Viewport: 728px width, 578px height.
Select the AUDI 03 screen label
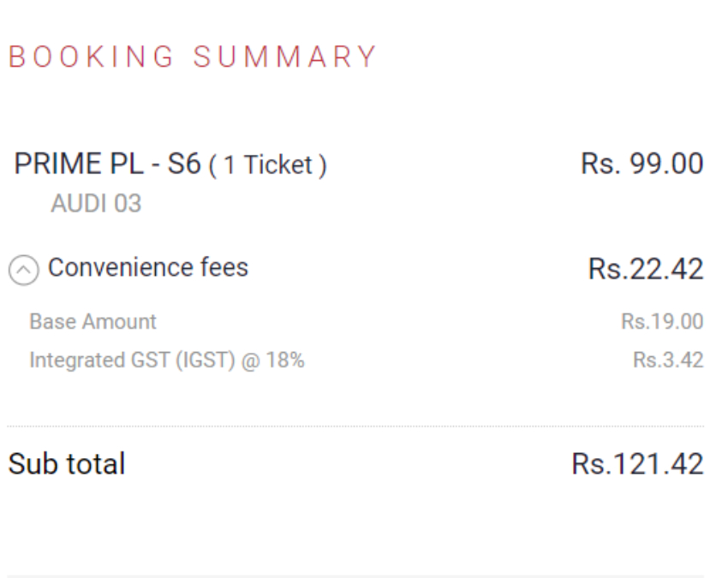pos(96,205)
